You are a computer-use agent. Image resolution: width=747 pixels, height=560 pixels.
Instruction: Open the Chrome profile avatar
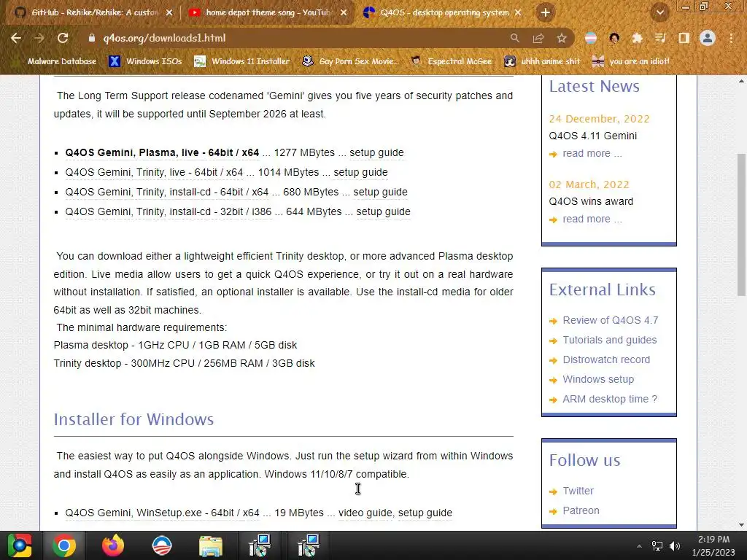click(708, 38)
